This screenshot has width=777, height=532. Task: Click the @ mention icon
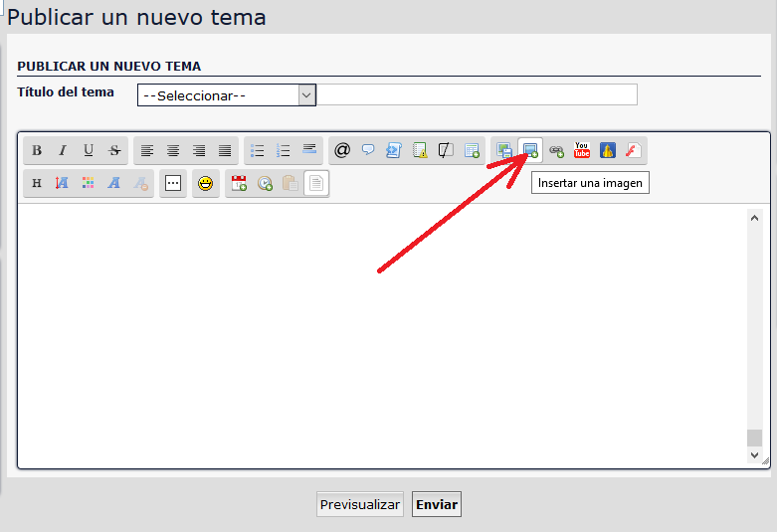342,150
